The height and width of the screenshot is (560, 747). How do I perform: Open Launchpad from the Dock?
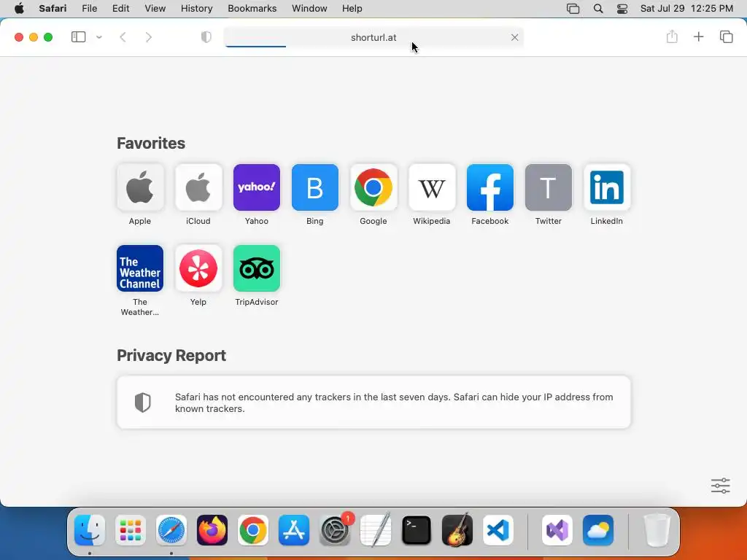[x=131, y=530]
